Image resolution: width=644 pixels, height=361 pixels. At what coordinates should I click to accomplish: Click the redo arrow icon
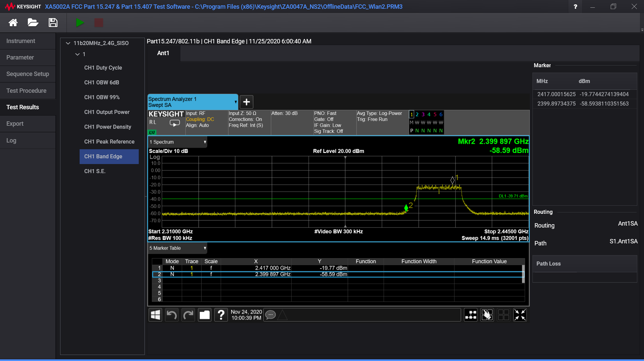coord(188,315)
